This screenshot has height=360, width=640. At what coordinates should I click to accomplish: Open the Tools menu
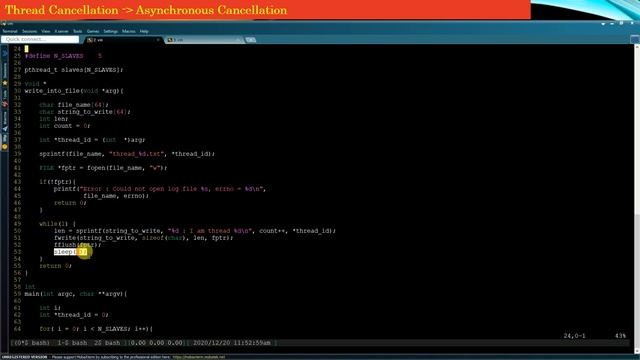78,31
